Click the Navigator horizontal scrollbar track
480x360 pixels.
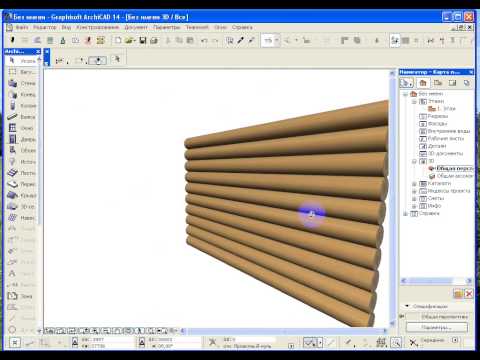pos(436,281)
